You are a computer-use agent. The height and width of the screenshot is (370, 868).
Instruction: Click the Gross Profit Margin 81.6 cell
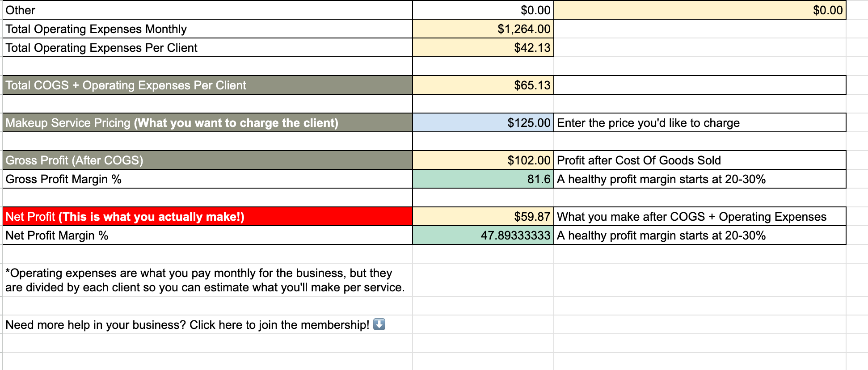point(483,179)
